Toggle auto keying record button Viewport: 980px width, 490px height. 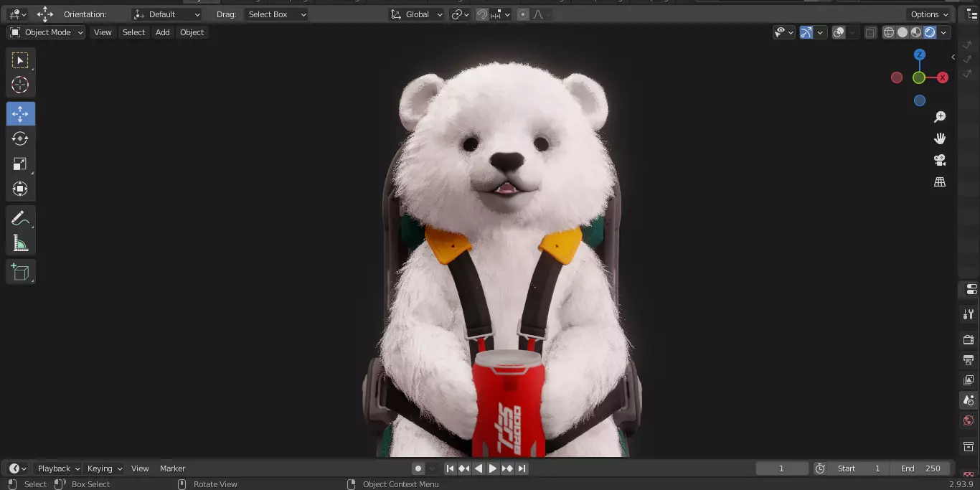click(418, 468)
